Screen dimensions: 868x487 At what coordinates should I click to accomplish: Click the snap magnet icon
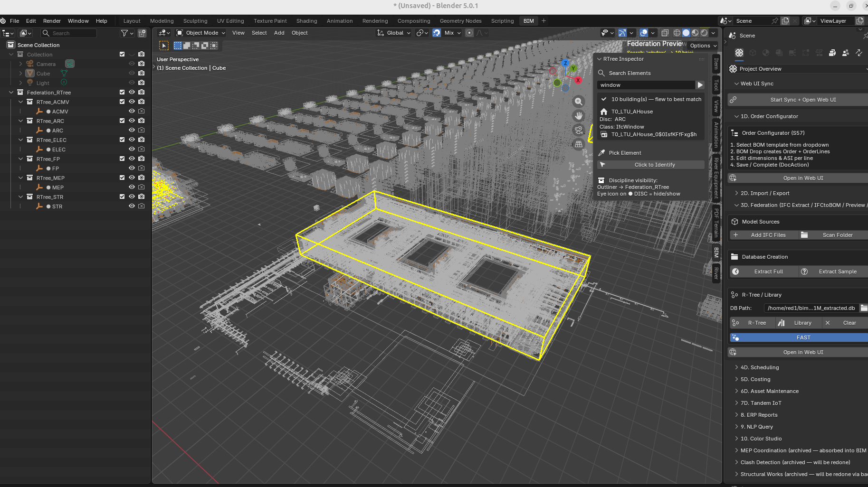437,33
